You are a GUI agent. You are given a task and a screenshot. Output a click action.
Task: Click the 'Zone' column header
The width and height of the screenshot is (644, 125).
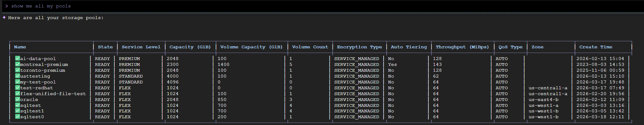(x=537, y=47)
